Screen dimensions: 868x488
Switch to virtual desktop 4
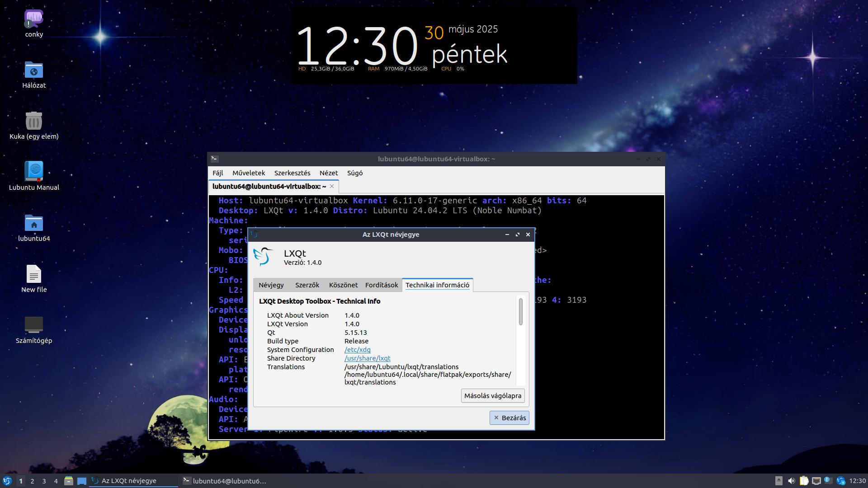[56, 481]
